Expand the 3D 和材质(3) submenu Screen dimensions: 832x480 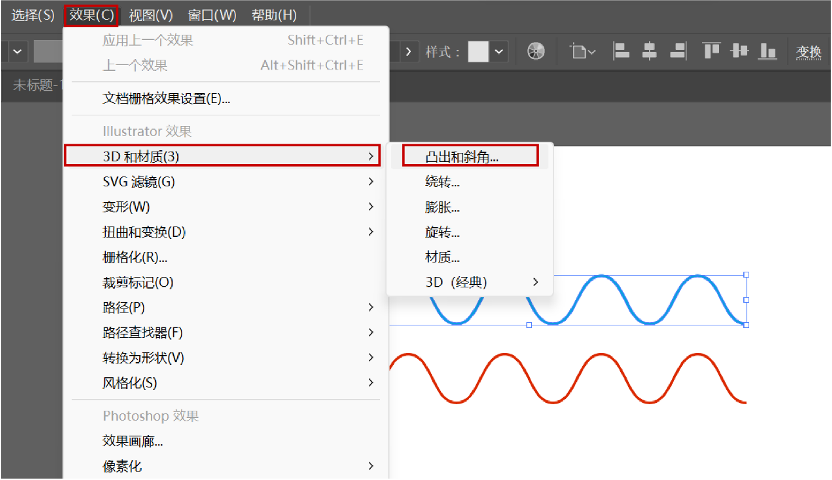pos(222,156)
